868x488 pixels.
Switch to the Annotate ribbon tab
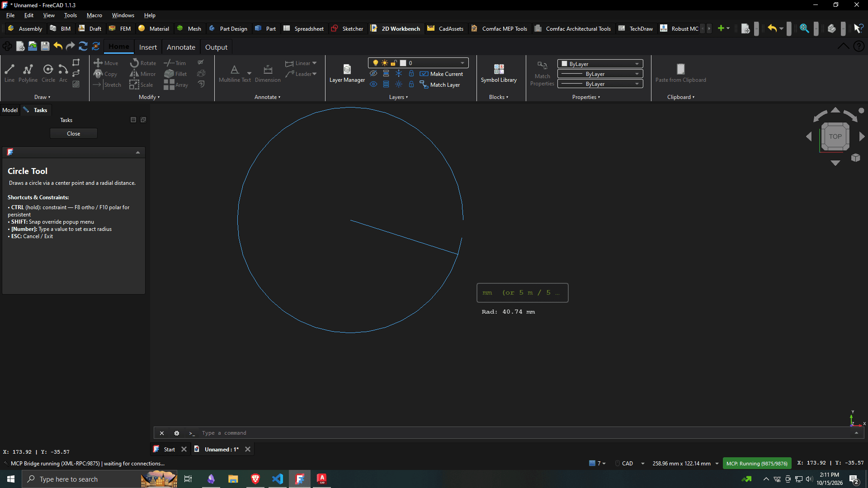click(x=181, y=47)
